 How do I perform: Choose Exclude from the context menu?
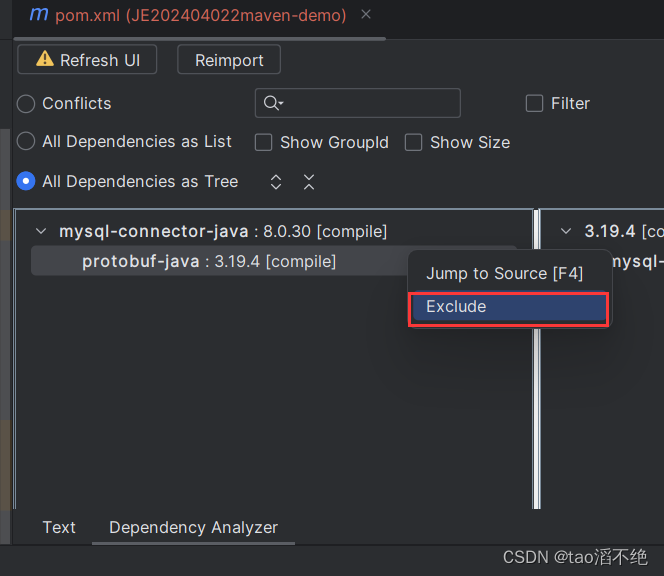coord(509,307)
